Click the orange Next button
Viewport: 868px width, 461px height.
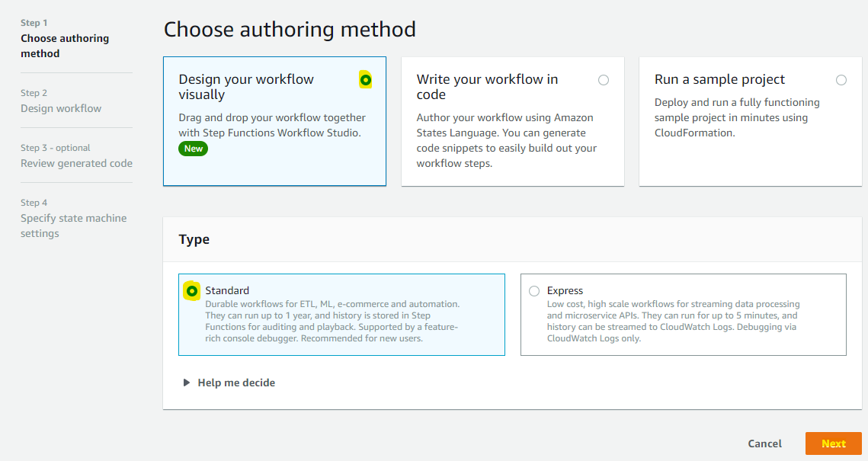[833, 443]
